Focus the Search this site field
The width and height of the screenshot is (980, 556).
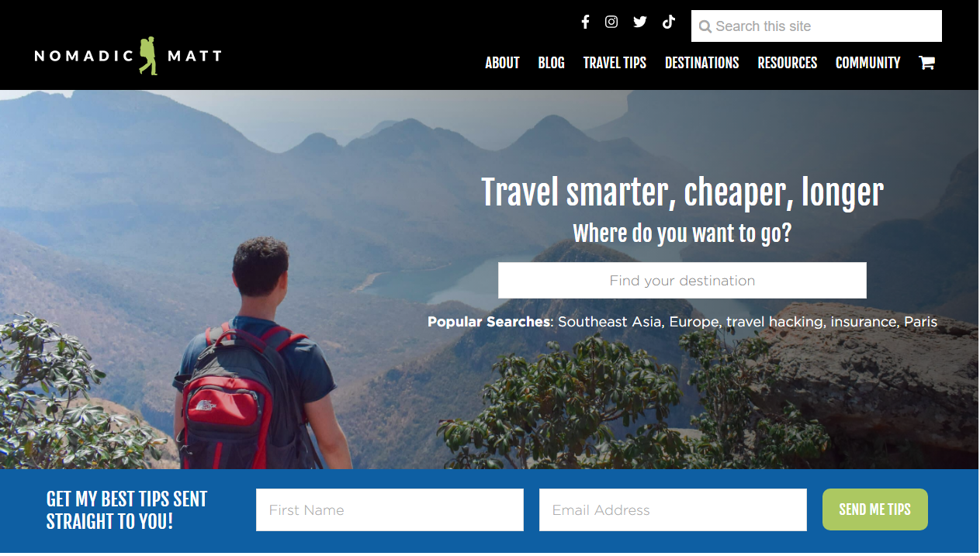click(816, 26)
